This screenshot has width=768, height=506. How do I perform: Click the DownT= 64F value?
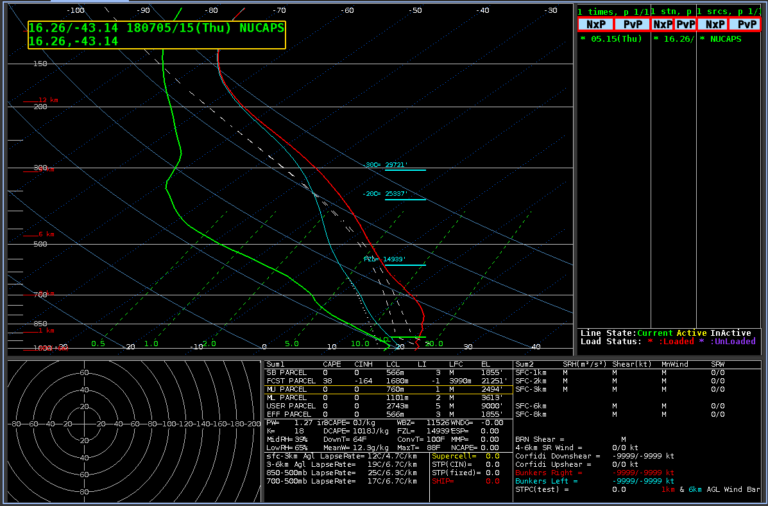click(346, 439)
